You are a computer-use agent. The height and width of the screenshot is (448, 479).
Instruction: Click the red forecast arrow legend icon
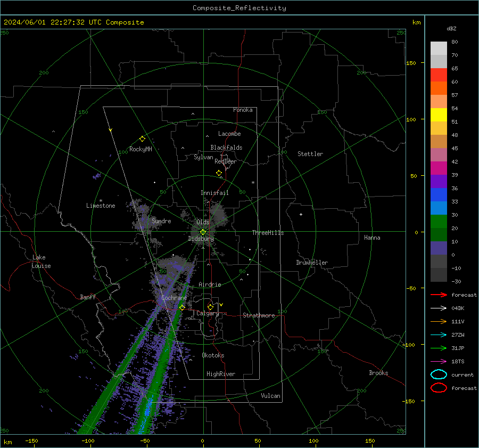pos(439,295)
